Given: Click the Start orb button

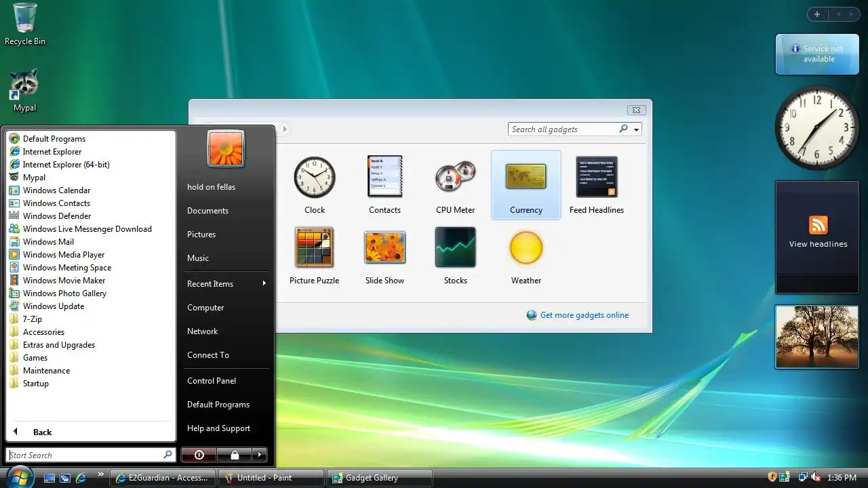Looking at the screenshot, I should click(19, 476).
